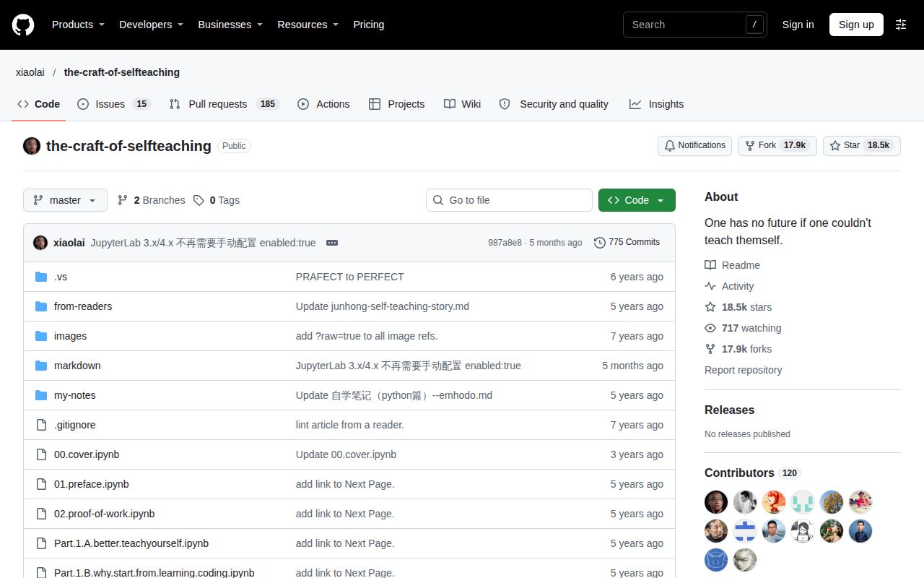The image size is (924, 578).
Task: Open the from-readers folder
Action: (83, 306)
